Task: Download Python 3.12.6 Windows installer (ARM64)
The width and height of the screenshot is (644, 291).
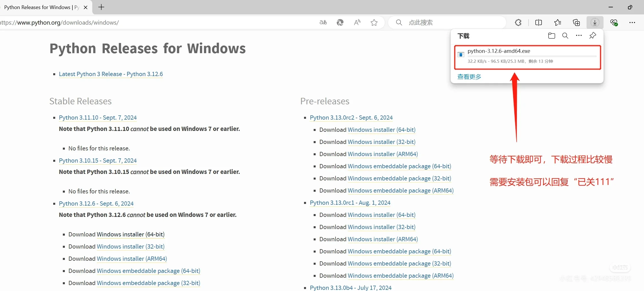Action: (x=132, y=259)
